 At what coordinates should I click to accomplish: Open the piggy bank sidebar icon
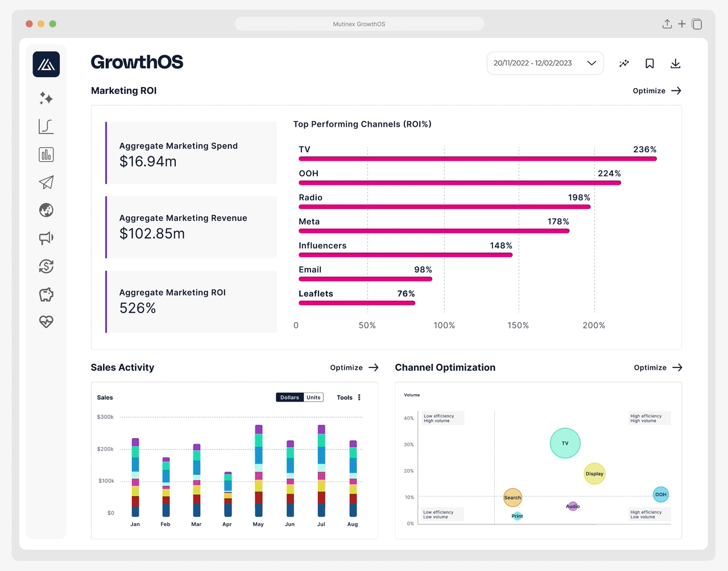coord(46,295)
